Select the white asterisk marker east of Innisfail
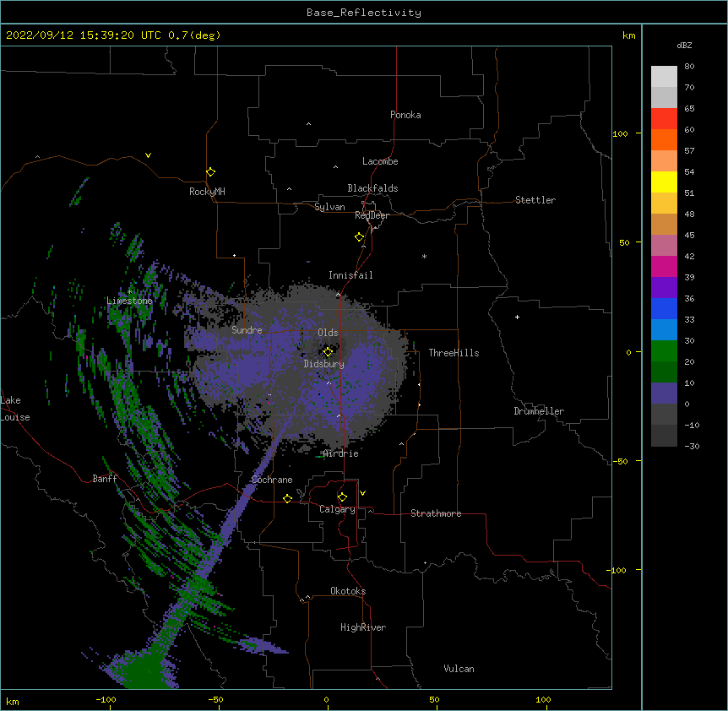 click(x=424, y=256)
